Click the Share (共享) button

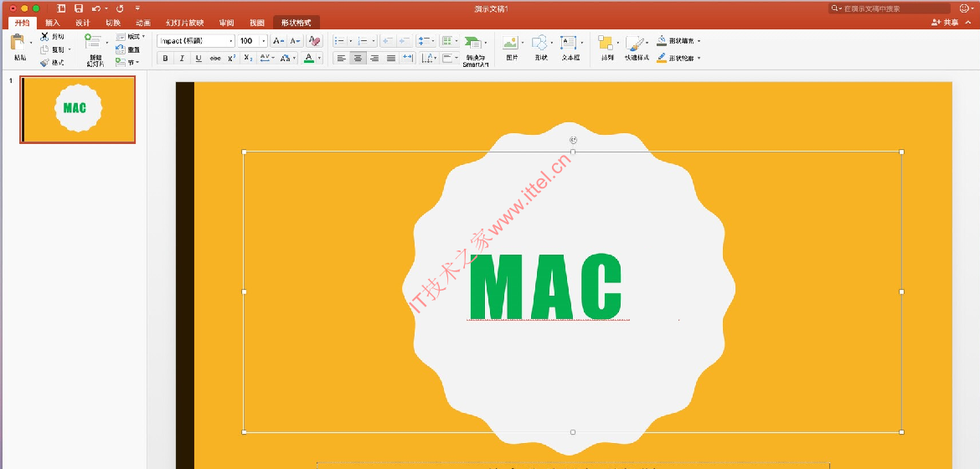(944, 23)
